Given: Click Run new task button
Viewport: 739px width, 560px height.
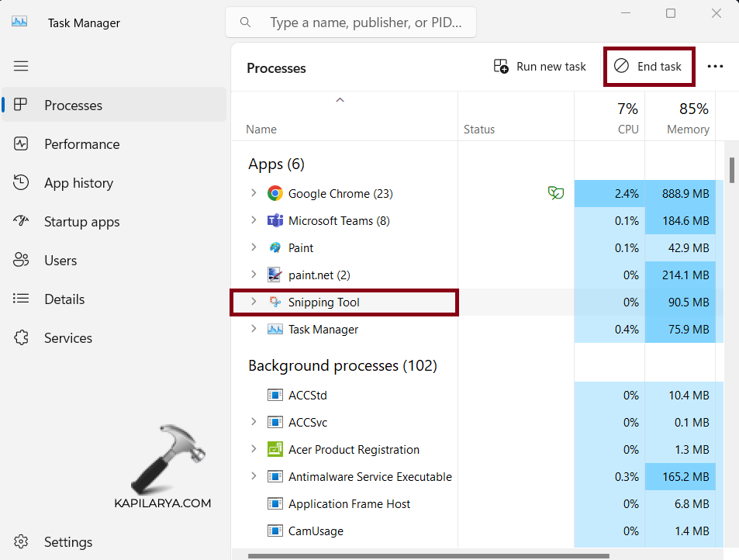Looking at the screenshot, I should 540,67.
